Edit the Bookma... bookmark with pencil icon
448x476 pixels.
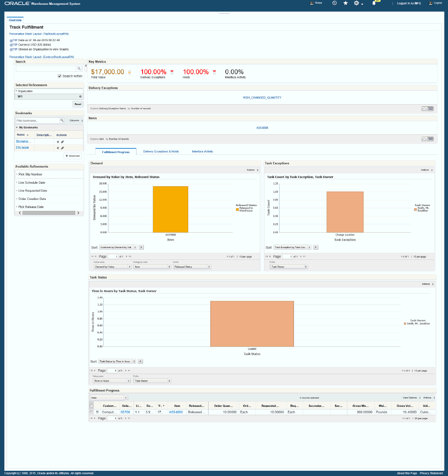62,142
